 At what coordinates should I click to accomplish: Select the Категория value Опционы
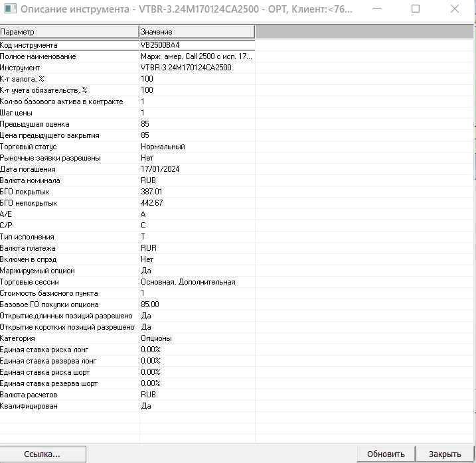(x=156, y=338)
